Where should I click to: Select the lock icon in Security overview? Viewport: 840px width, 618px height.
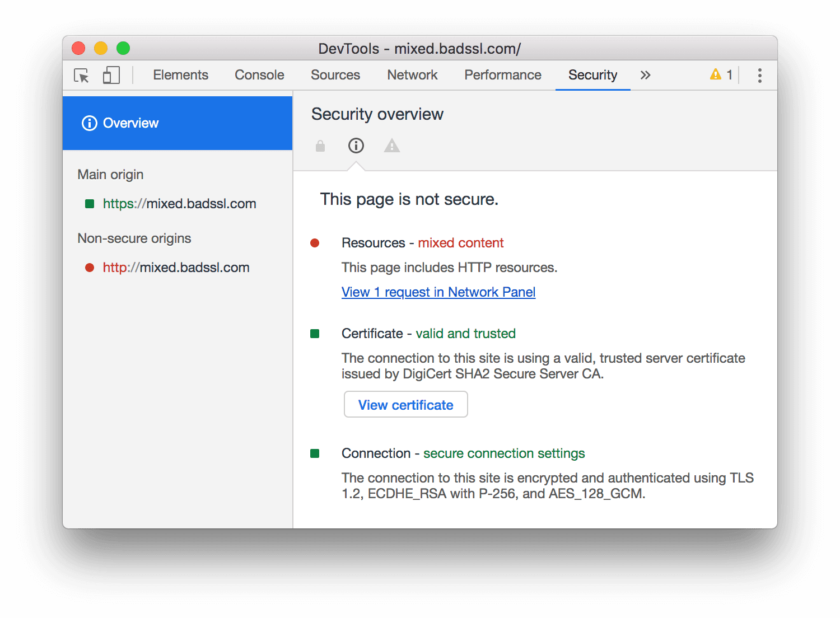point(320,146)
